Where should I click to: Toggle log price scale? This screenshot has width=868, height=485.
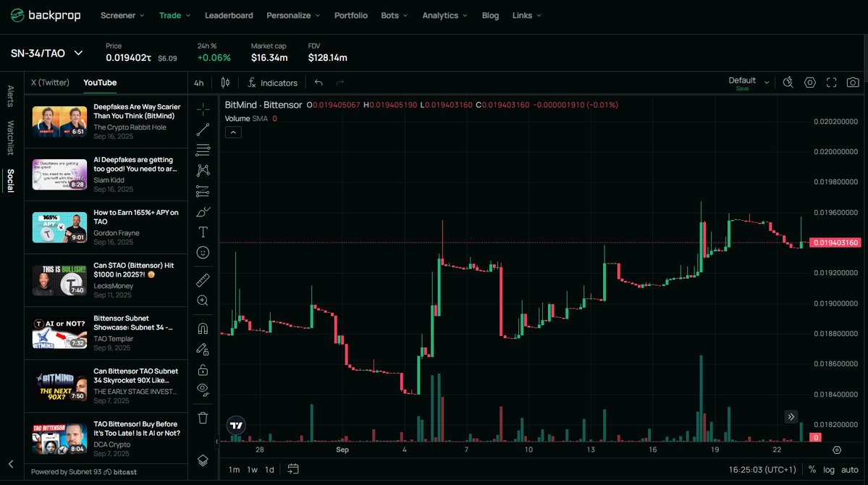pyautogui.click(x=829, y=470)
